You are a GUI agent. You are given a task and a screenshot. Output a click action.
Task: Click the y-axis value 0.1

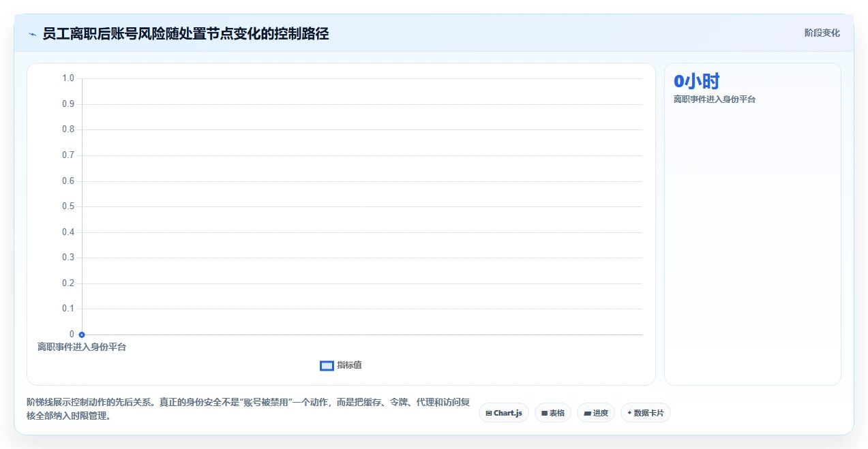pos(68,309)
